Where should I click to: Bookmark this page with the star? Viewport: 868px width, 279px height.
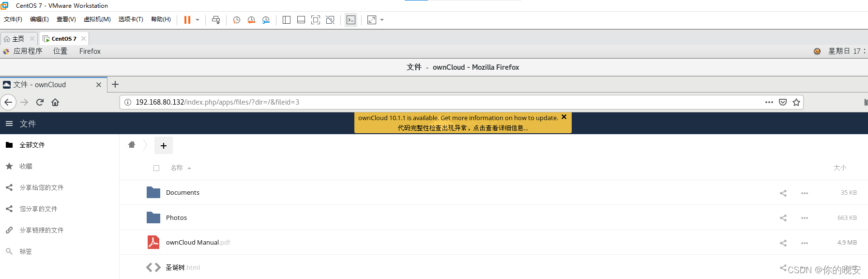coord(796,102)
